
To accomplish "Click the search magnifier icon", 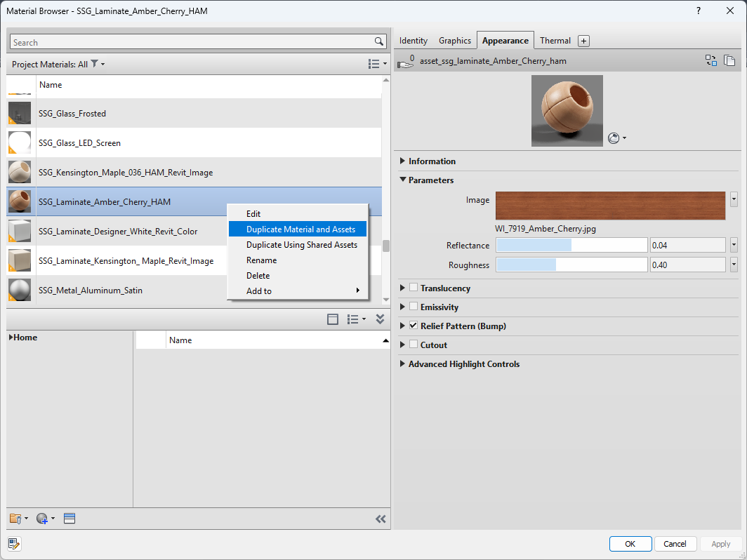I will coord(379,41).
